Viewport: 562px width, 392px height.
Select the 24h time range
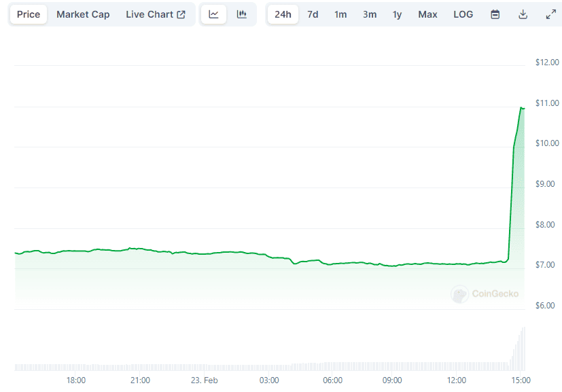[x=283, y=14]
